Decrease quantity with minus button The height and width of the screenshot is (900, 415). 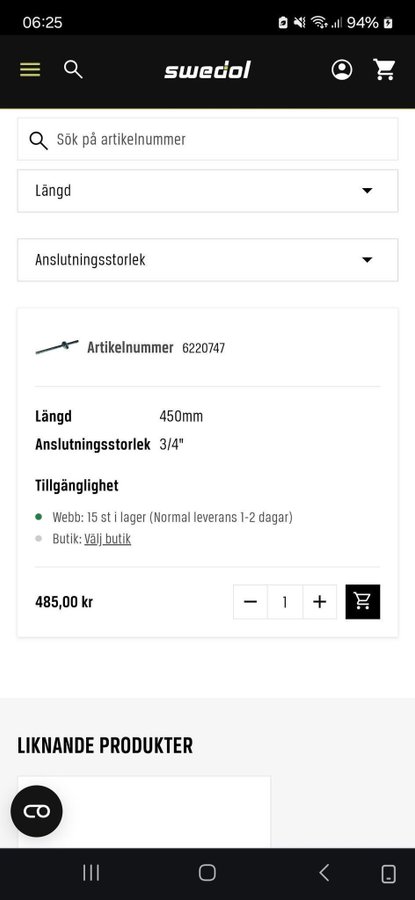click(250, 602)
